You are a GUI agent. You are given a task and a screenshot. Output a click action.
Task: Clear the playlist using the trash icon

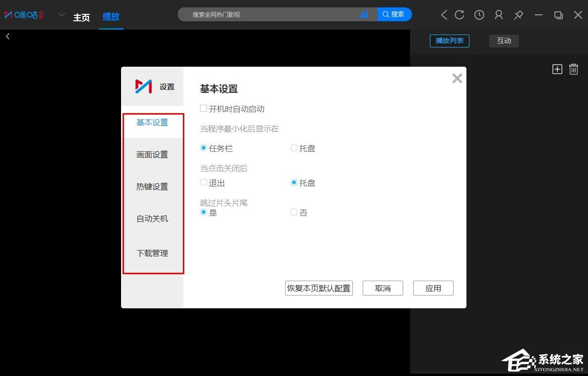click(x=573, y=69)
